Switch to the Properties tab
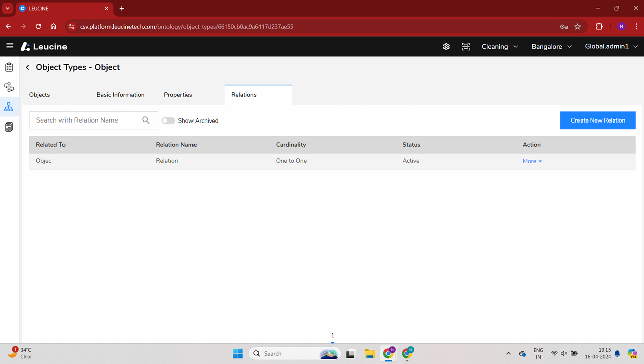Image resolution: width=644 pixels, height=364 pixels. (x=178, y=95)
